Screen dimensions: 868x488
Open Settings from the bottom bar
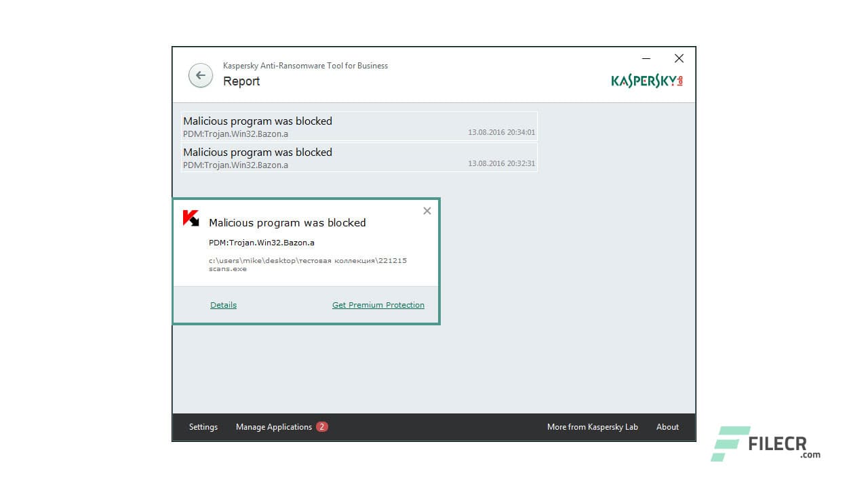point(203,426)
